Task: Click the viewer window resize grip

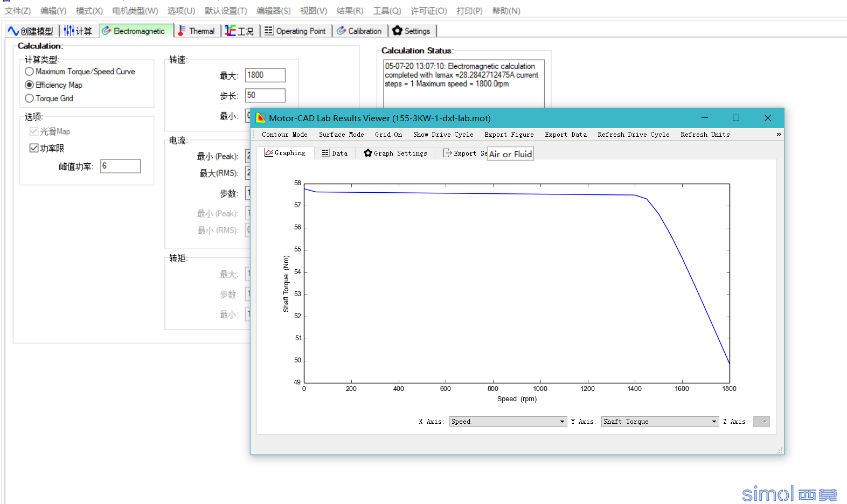Action: 780,451
